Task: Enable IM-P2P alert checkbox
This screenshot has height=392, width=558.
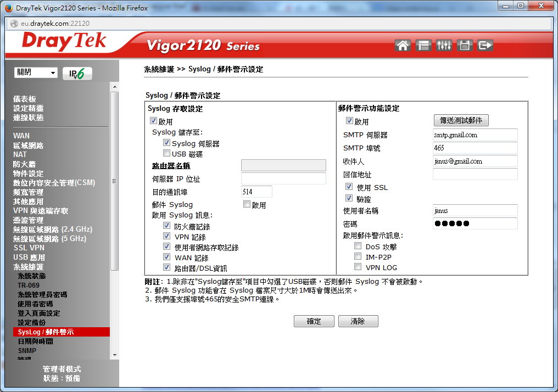Action: (x=358, y=256)
